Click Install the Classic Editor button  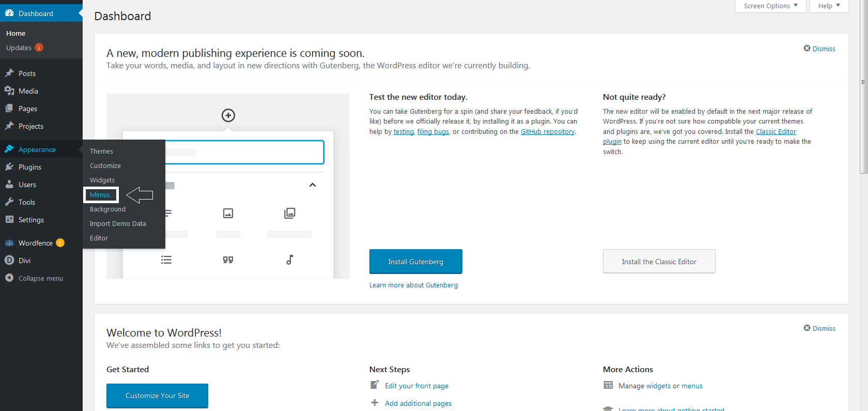click(x=659, y=262)
